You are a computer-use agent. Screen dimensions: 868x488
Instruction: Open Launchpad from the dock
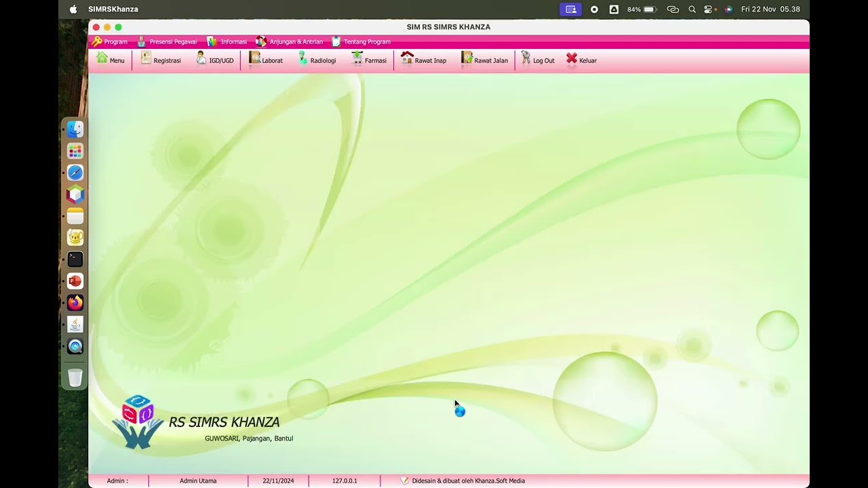(75, 151)
